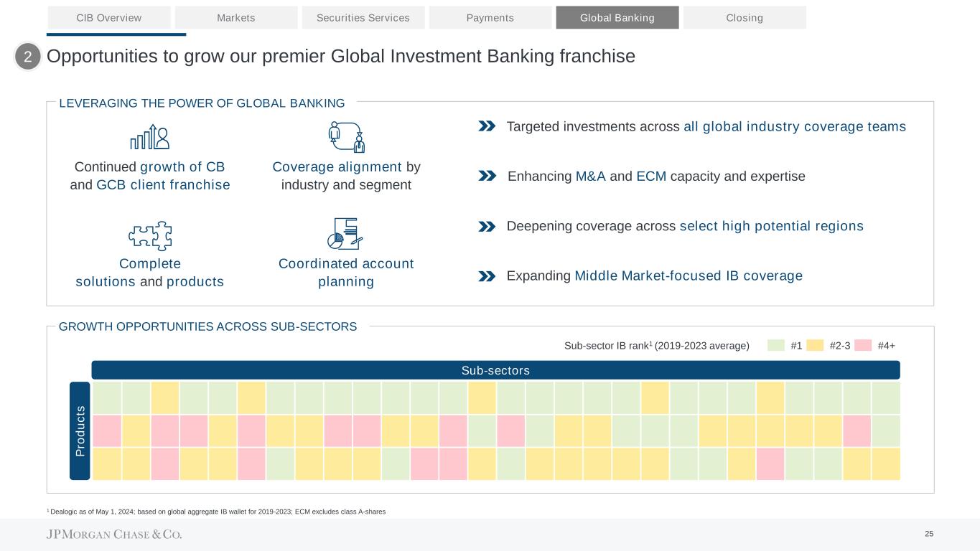Go to the Securities Services tab
Viewport: 980px width, 551px height.
363,17
